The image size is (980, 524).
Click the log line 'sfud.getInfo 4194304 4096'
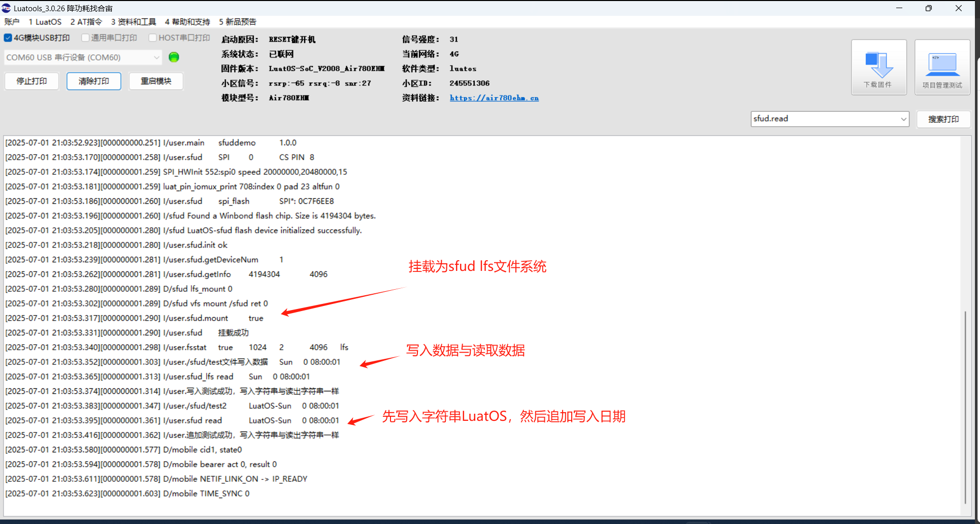[x=167, y=274]
